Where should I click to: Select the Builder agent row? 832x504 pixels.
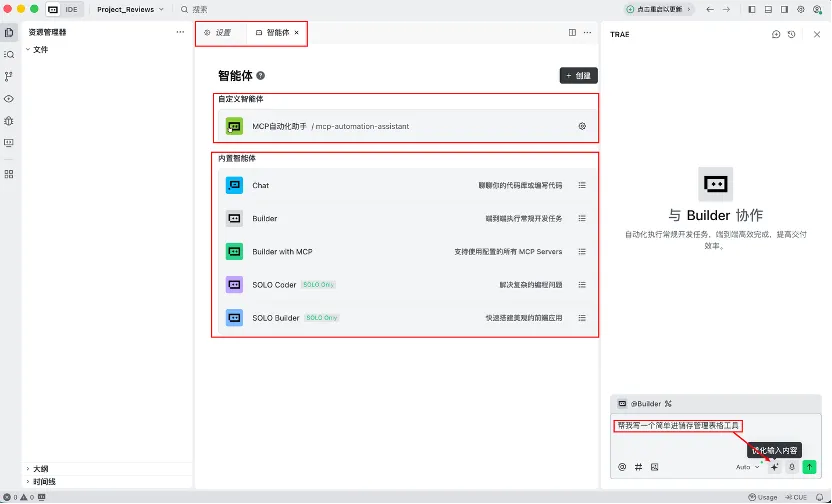tap(408, 219)
